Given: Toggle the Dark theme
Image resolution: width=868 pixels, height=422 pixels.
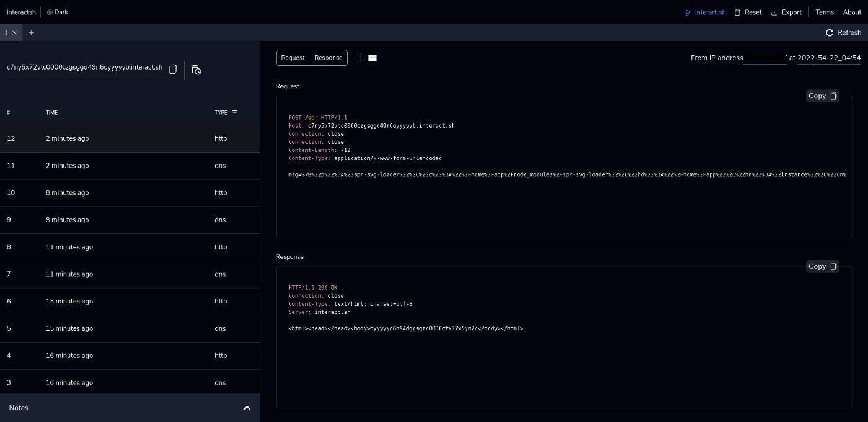Looking at the screenshot, I should 57,12.
